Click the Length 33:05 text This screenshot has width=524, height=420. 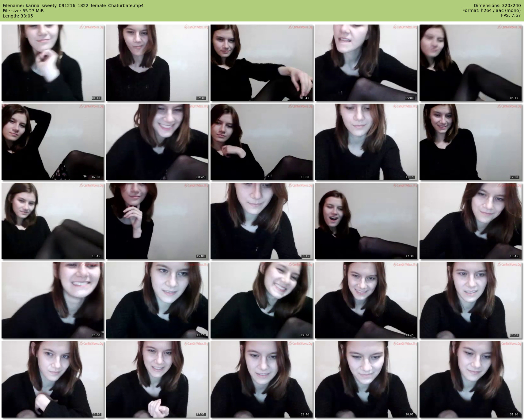[18, 16]
